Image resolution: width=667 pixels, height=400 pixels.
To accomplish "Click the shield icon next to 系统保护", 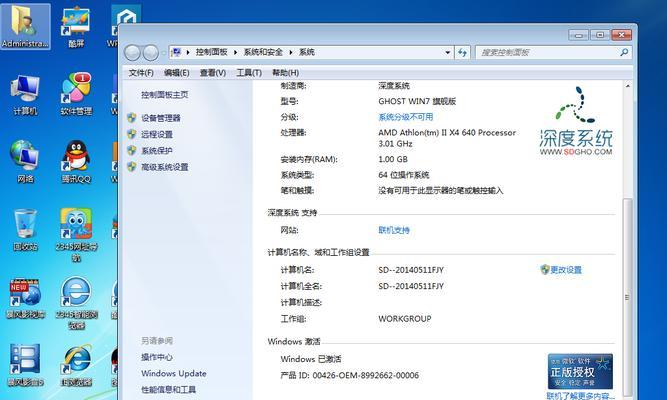I will point(131,150).
